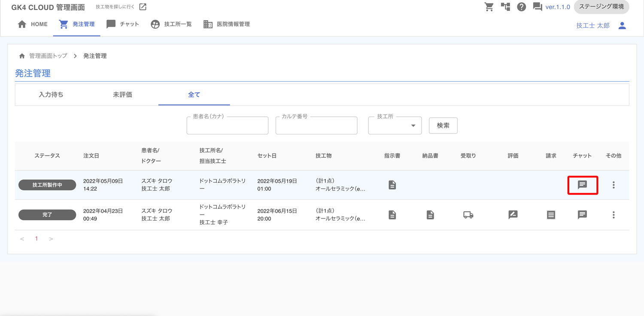644x316 pixels.
Task: Click the user profile icon
Action: (622, 26)
